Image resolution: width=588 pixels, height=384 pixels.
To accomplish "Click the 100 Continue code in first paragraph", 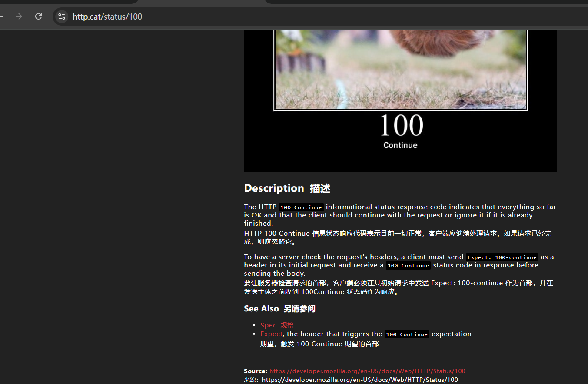I will [x=301, y=207].
